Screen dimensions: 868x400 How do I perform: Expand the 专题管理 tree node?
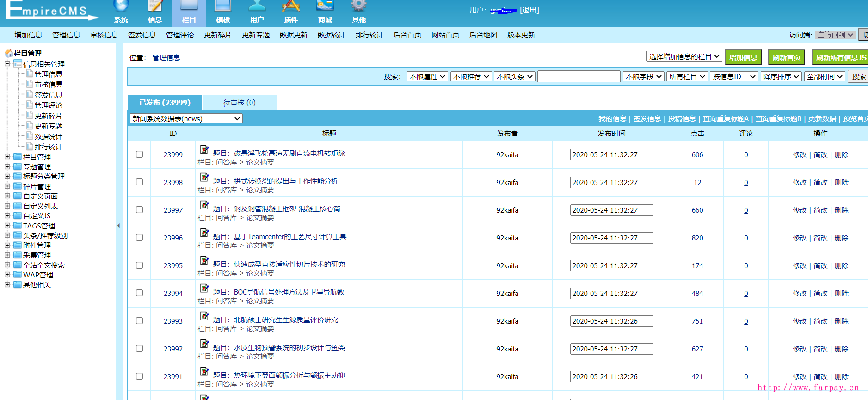point(7,166)
